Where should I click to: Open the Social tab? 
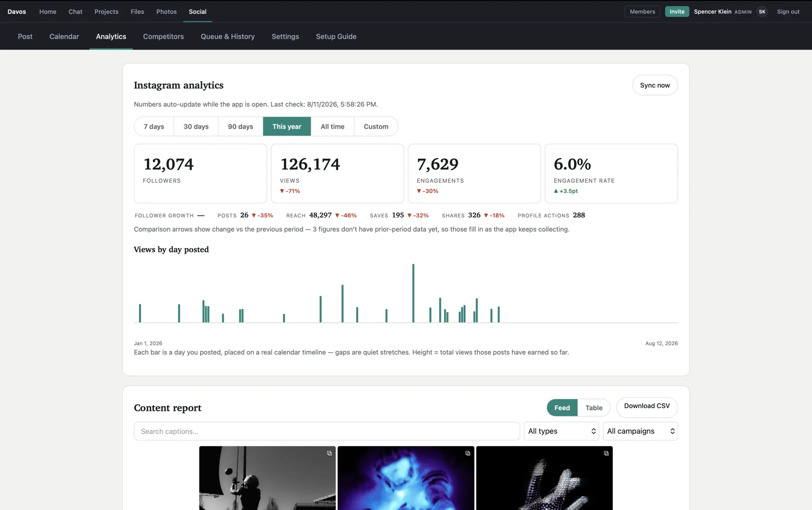(x=198, y=12)
